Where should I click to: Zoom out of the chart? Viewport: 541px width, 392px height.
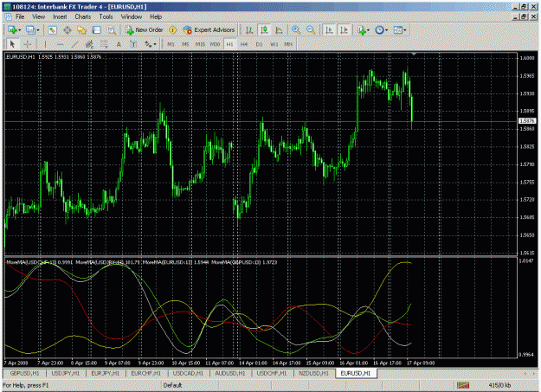(311, 30)
